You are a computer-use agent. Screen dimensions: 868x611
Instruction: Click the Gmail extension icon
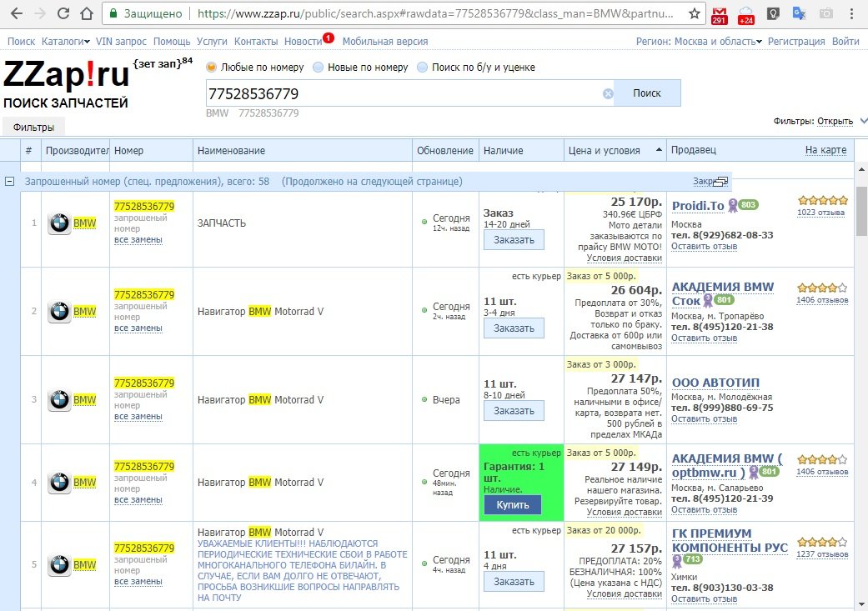point(719,15)
